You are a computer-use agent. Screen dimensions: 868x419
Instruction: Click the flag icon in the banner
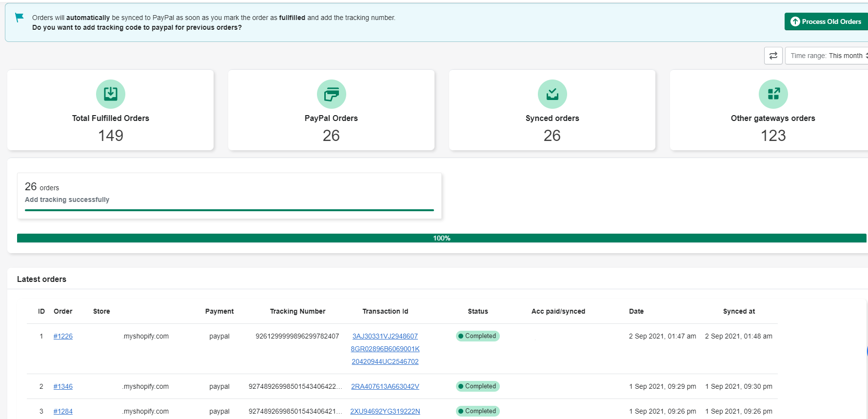point(20,18)
